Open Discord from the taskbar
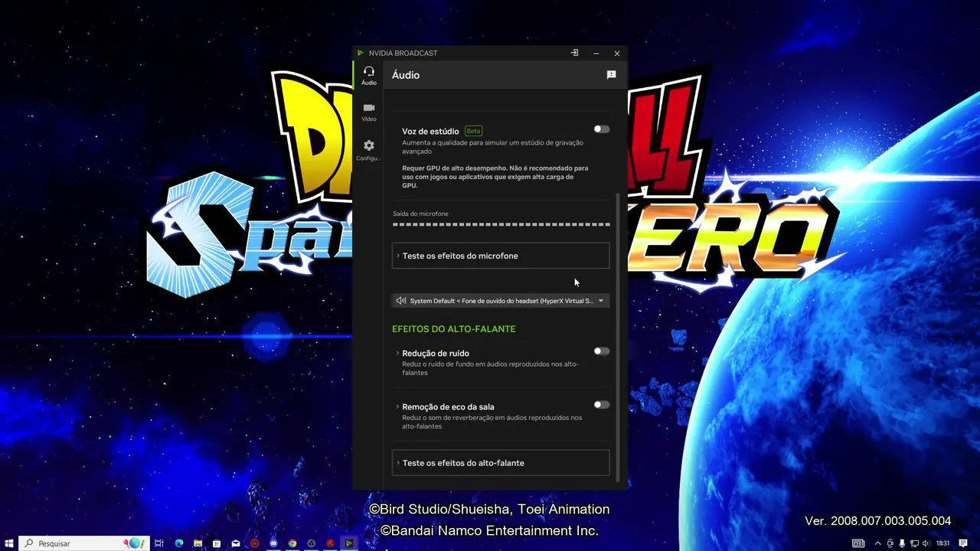Image resolution: width=980 pixels, height=551 pixels. 273,543
